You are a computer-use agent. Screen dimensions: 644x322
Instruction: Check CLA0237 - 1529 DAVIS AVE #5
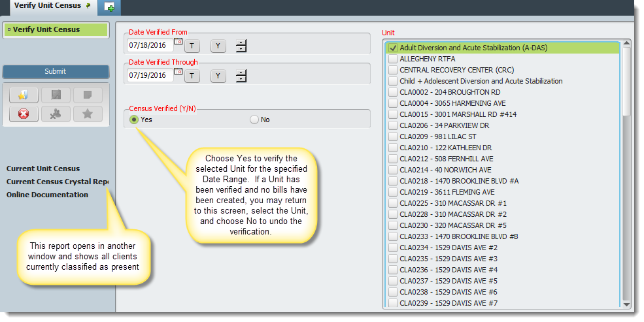tap(393, 281)
